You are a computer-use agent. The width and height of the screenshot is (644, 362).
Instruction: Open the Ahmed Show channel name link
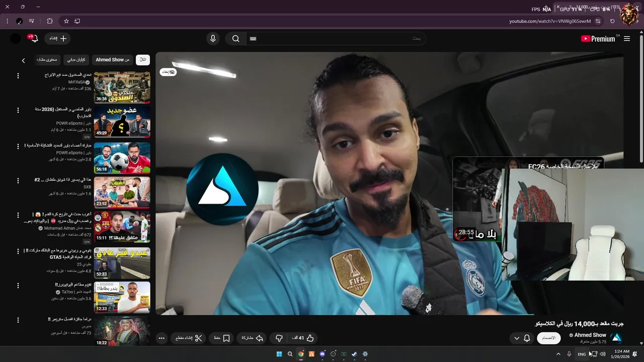coord(590,335)
